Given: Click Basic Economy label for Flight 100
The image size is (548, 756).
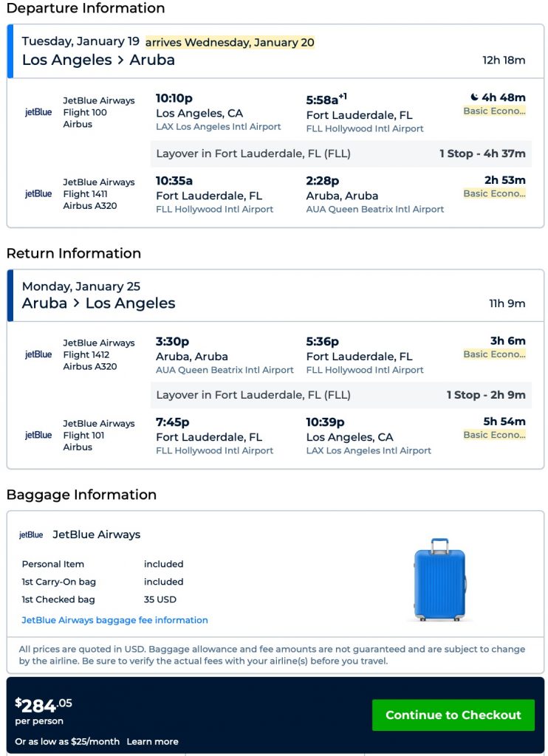Looking at the screenshot, I should 494,111.
